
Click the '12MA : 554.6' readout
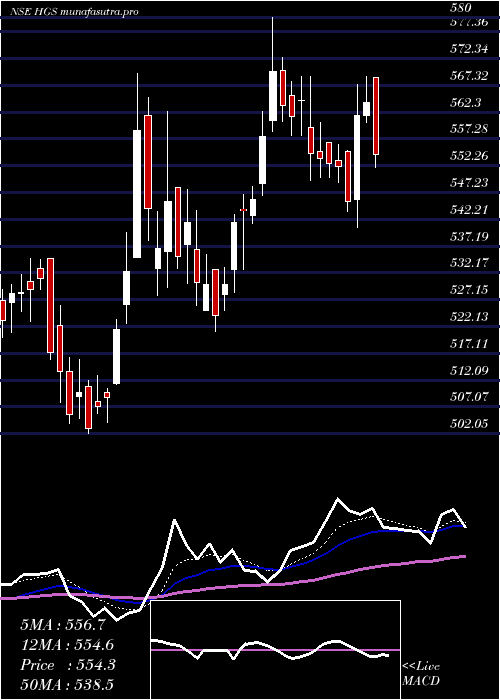pyautogui.click(x=67, y=645)
